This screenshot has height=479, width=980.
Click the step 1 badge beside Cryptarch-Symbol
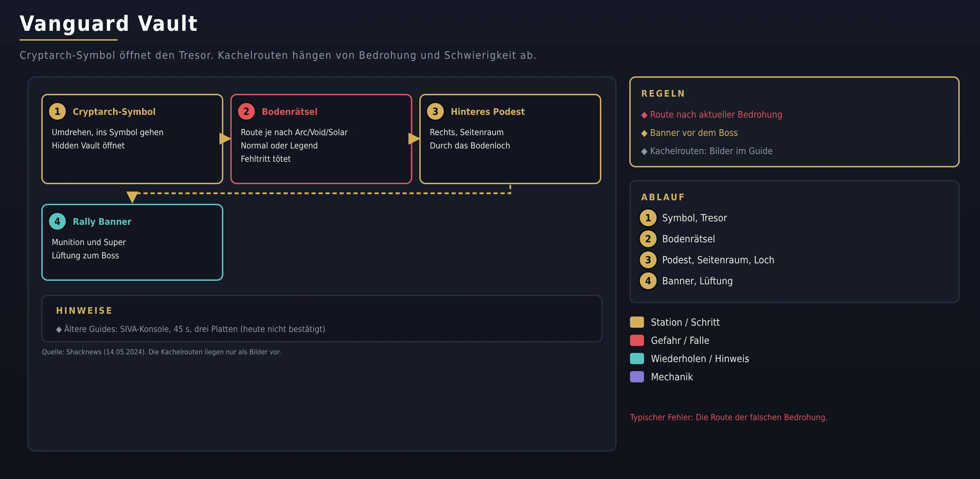pos(57,111)
